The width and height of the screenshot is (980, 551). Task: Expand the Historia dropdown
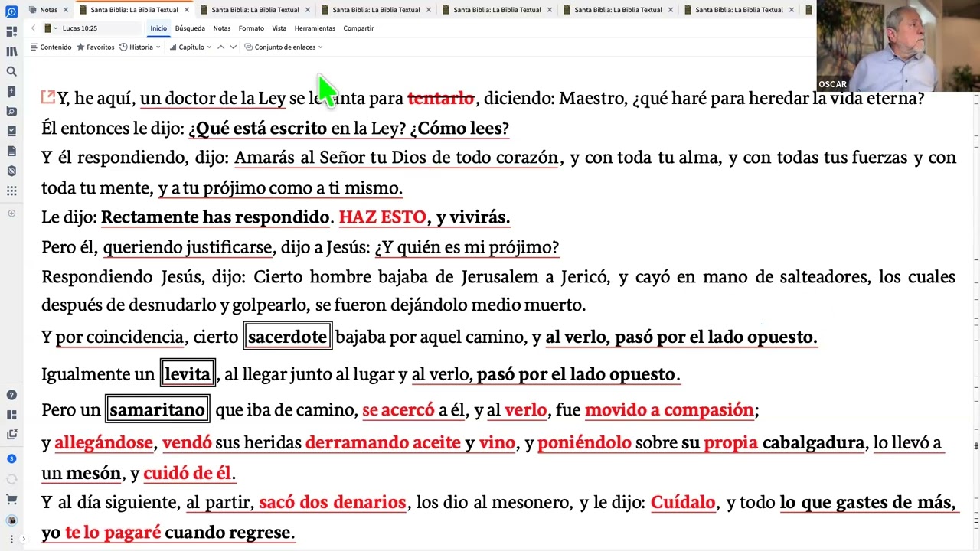[140, 47]
